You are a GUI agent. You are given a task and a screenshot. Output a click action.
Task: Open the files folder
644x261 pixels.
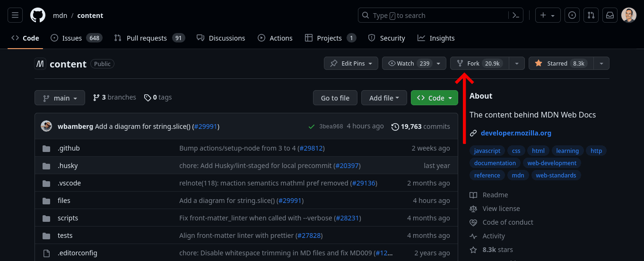click(64, 201)
